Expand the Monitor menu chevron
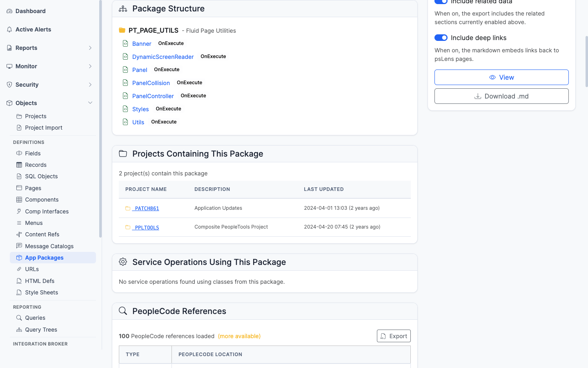The height and width of the screenshot is (368, 588). (90, 66)
